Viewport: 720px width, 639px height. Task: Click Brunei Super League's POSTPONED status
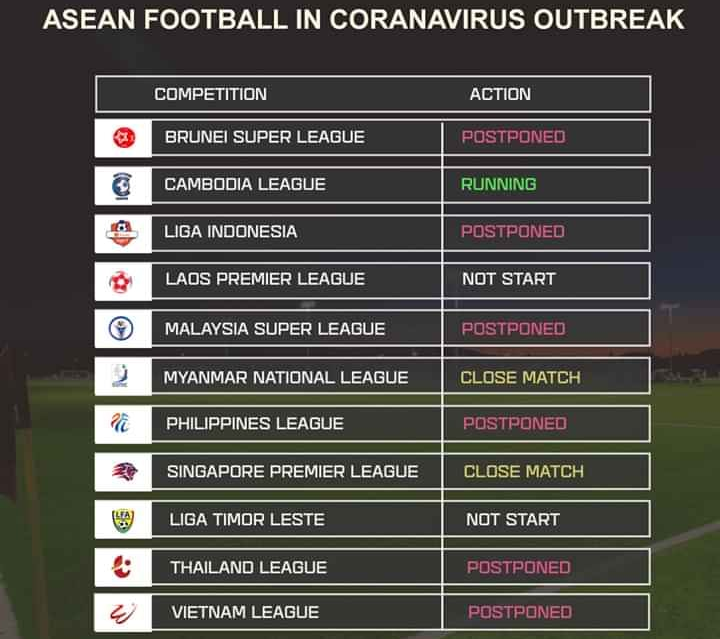tap(513, 137)
